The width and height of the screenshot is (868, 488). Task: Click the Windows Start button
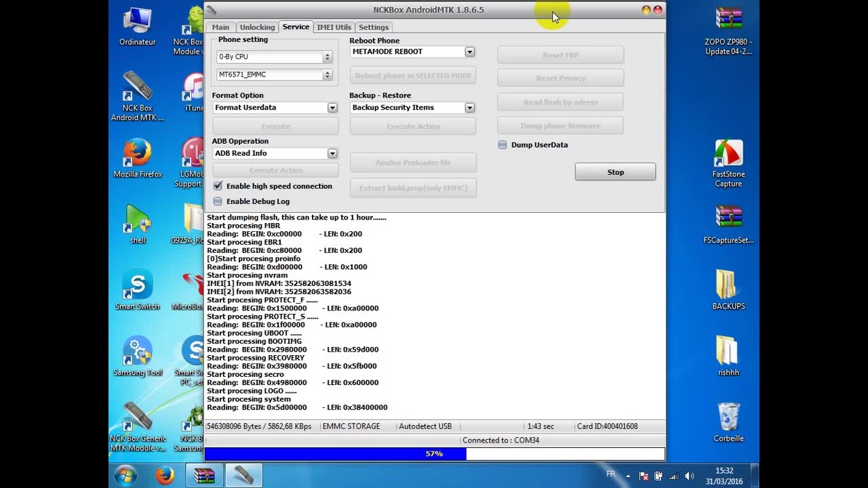pos(125,476)
